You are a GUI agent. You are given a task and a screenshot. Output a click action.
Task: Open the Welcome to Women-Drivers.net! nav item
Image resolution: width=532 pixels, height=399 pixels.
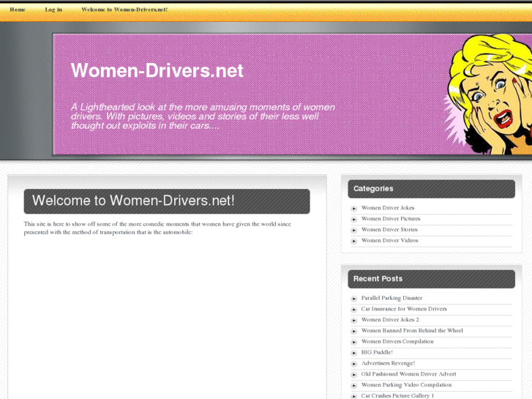(124, 10)
